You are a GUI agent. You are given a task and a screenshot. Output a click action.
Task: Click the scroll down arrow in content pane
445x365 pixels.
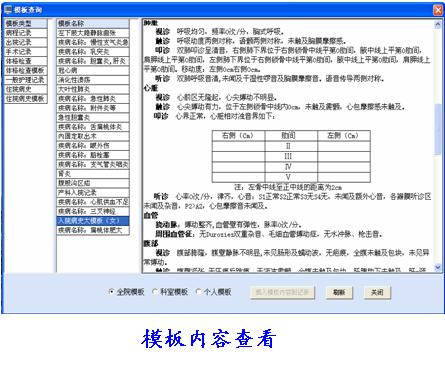(438, 267)
